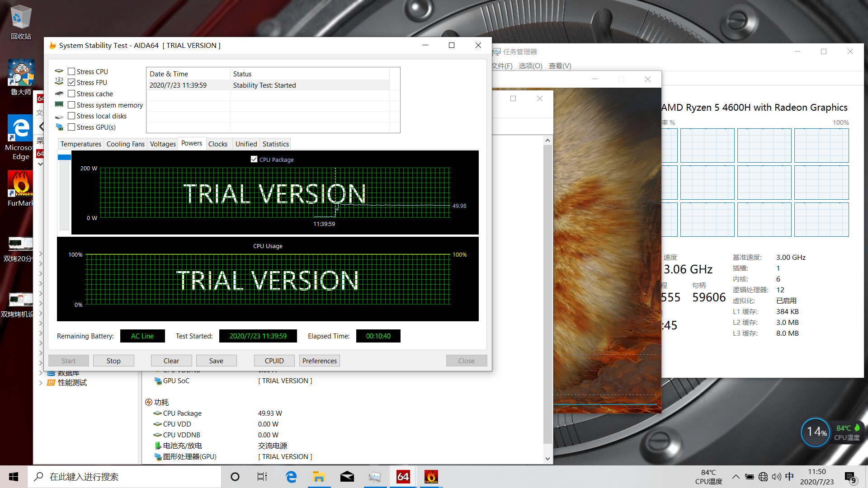Switch to AIDA64 taskbar icon
The height and width of the screenshot is (488, 868).
click(x=403, y=477)
